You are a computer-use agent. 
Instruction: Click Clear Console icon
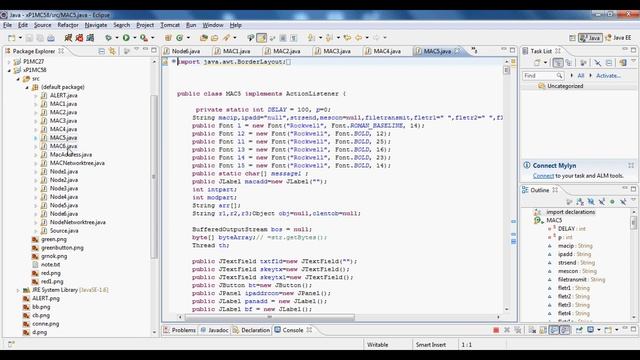532,330
